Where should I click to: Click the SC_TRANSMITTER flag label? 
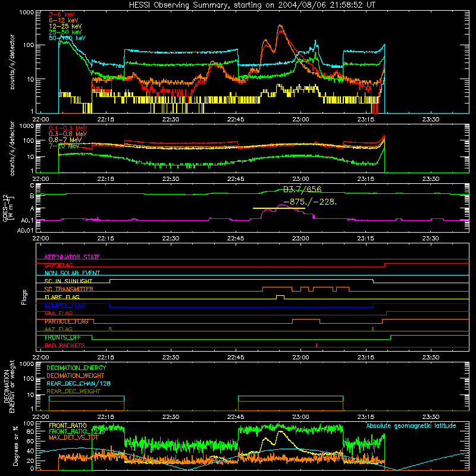pyautogui.click(x=69, y=289)
